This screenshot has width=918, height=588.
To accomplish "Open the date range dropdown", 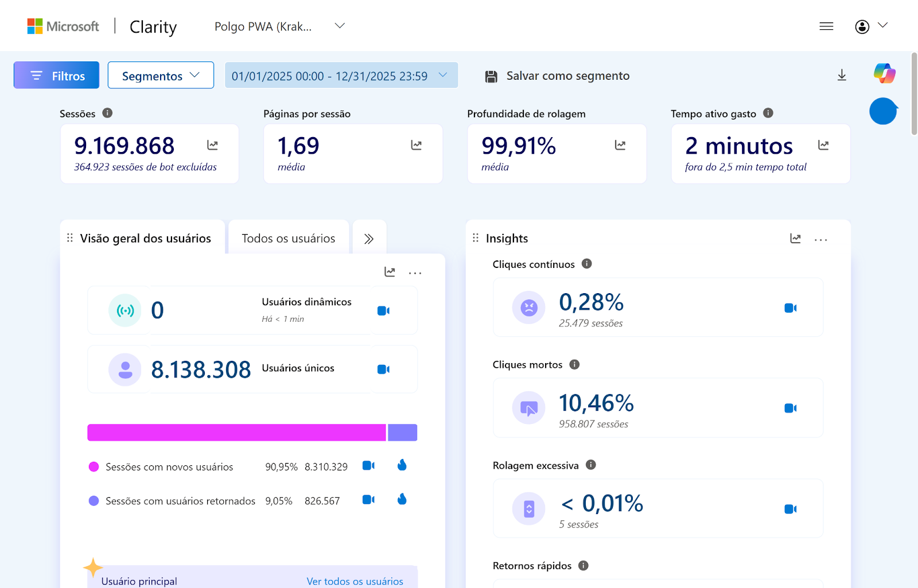I will pyautogui.click(x=341, y=76).
